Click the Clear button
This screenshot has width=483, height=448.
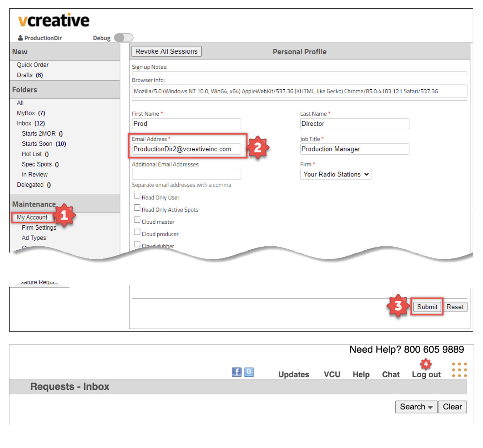pyautogui.click(x=453, y=407)
